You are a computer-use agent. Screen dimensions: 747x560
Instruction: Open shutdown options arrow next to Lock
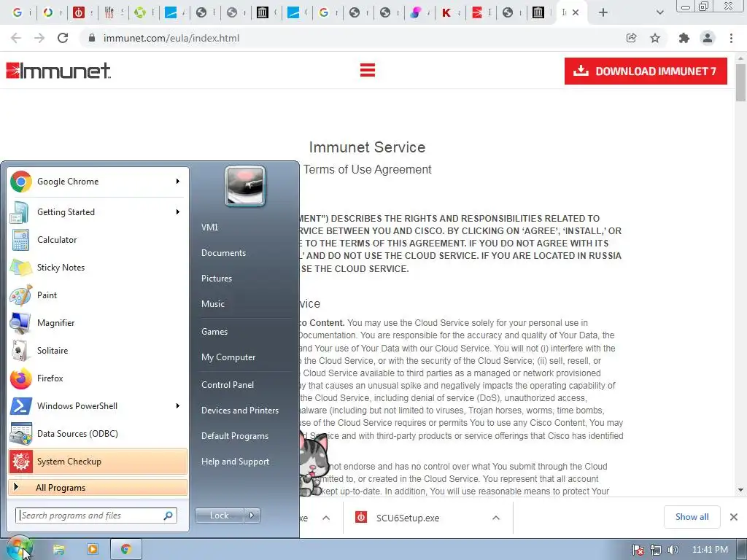coord(252,516)
